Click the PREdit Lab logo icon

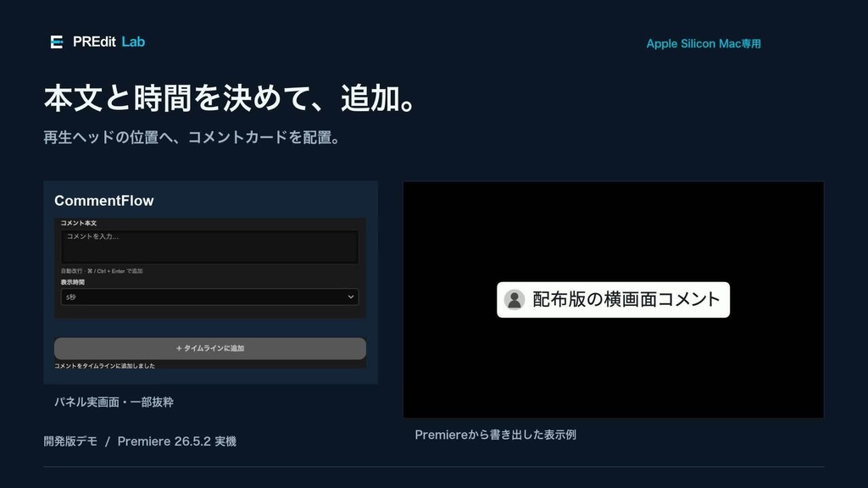(x=57, y=42)
